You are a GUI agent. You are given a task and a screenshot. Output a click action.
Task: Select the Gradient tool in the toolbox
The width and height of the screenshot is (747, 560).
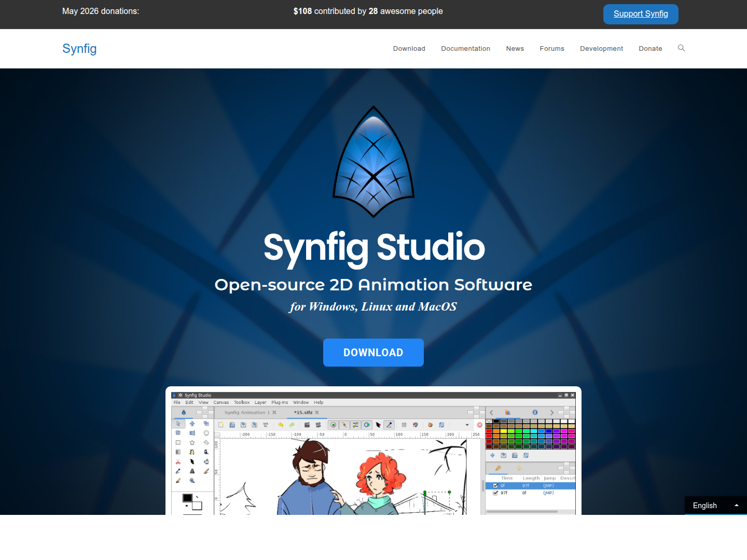coord(178,452)
